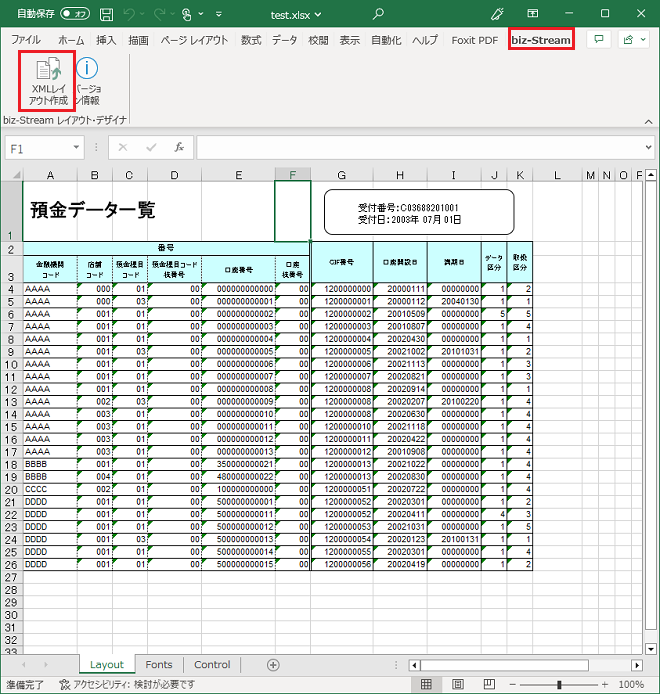Switch to the Layout sheet tab

[x=107, y=665]
